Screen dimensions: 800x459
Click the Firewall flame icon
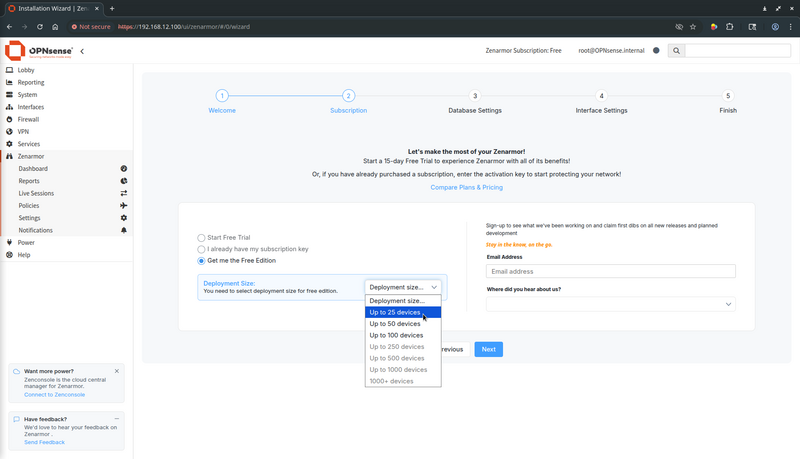pyautogui.click(x=9, y=119)
